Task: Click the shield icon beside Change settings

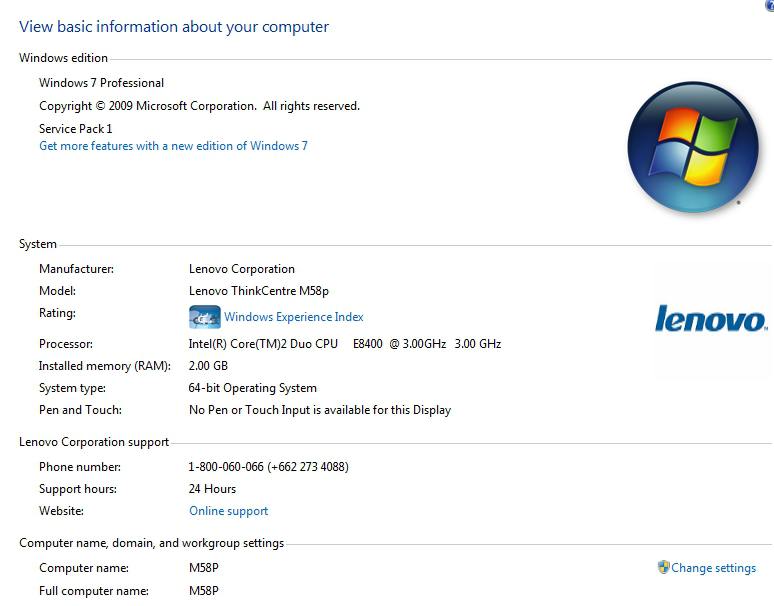Action: coord(663,567)
